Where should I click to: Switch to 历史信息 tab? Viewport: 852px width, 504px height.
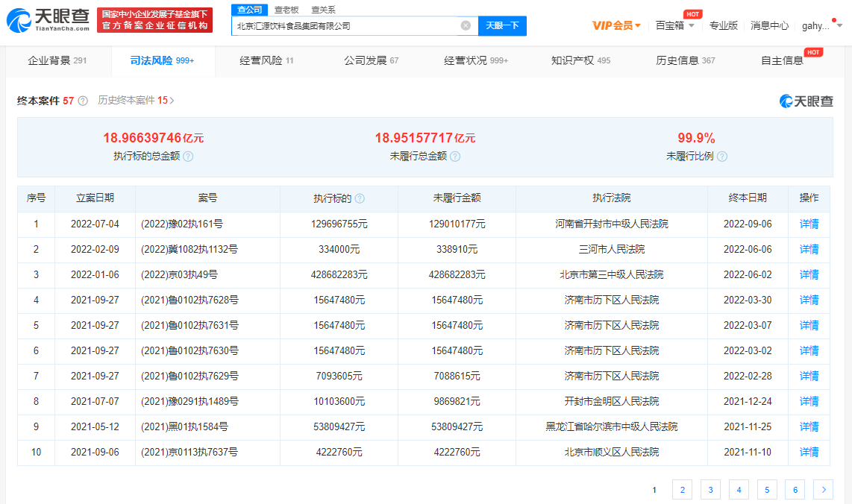(685, 60)
